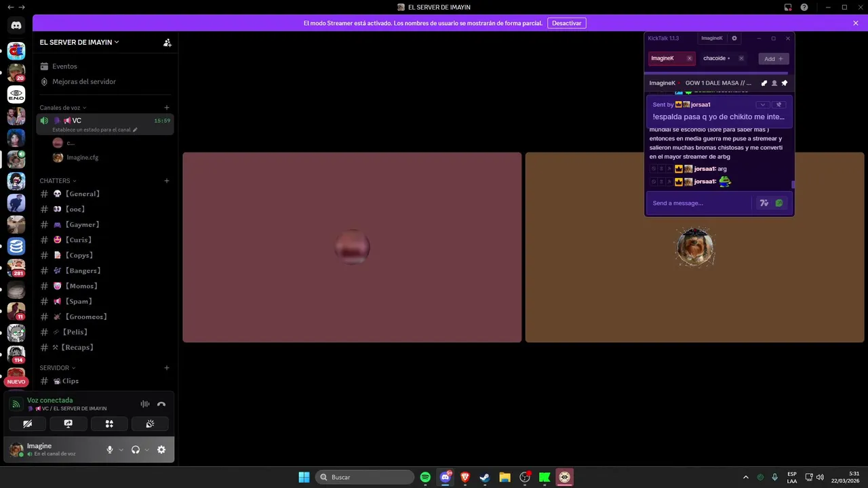Expand the pinned message chevron
Viewport: 868px width, 488px height.
763,105
